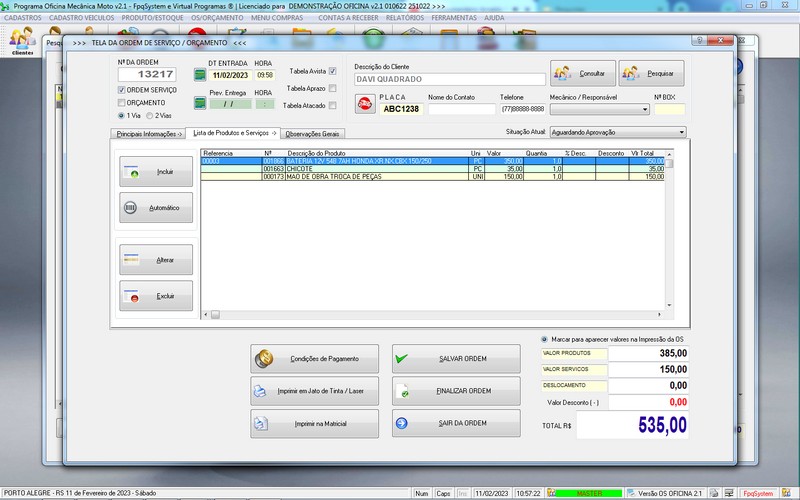This screenshot has height=500, width=800.
Task: Click the SALVAR ORDEM button
Action: click(x=456, y=359)
